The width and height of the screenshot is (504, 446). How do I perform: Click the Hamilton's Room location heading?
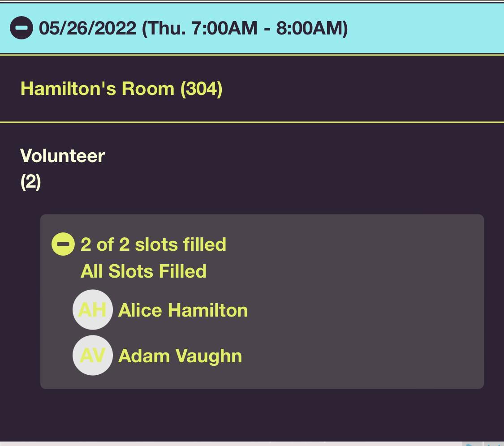[121, 89]
